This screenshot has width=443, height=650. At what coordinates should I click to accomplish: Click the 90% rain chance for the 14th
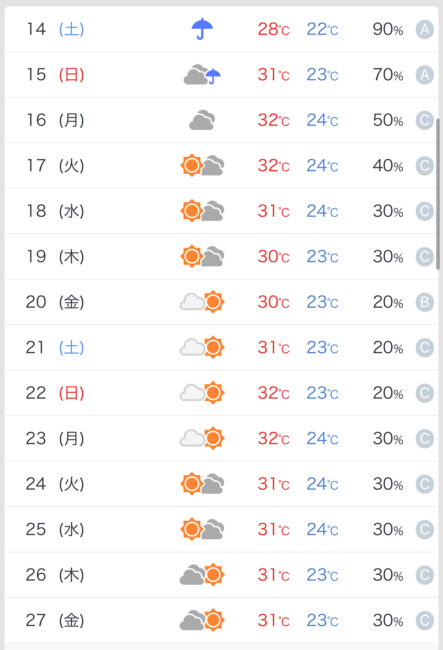388,29
